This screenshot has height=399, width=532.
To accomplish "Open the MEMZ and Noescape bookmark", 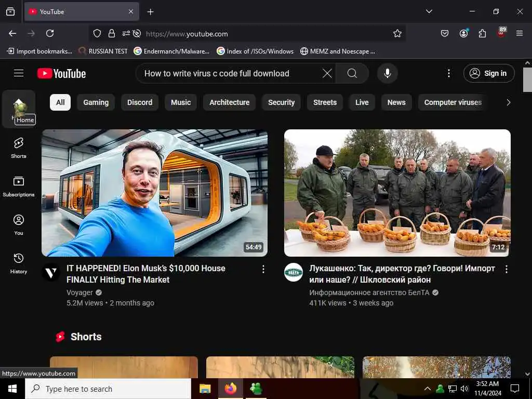I will coord(338,51).
